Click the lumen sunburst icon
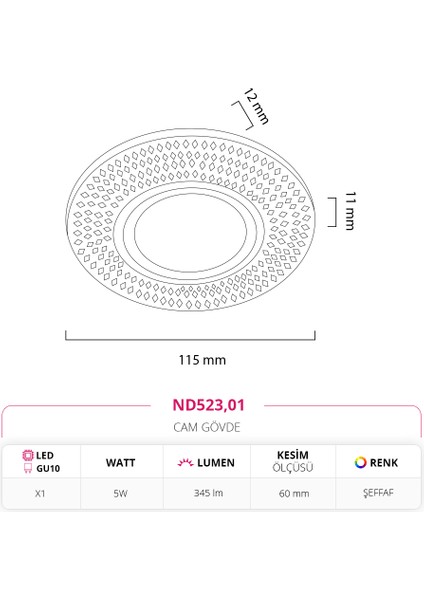Image resolution: width=424 pixels, height=600 pixels. click(185, 463)
